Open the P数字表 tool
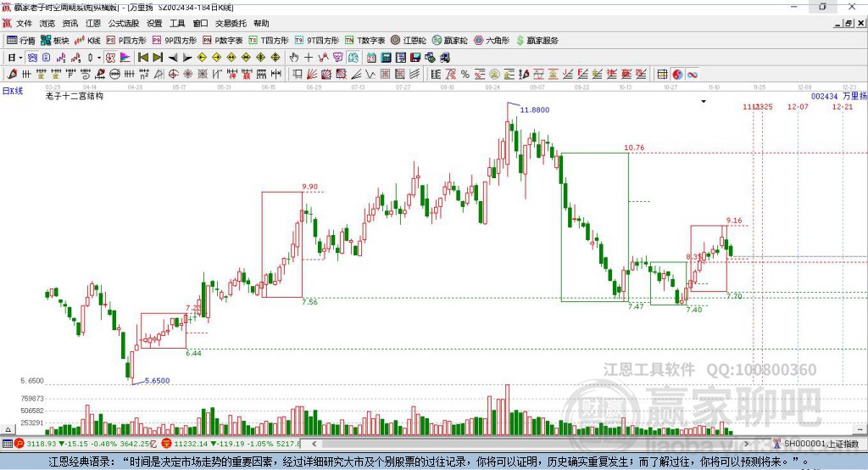 point(223,41)
